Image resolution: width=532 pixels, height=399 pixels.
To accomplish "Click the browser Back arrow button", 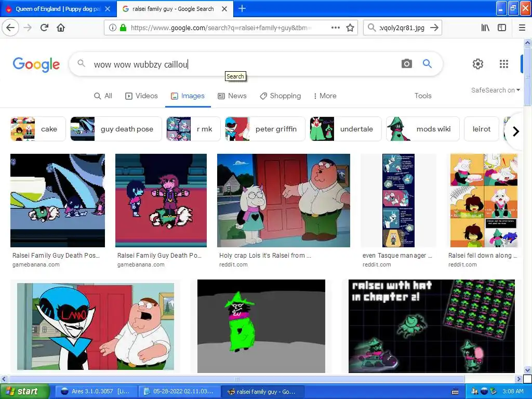I will click(x=10, y=28).
